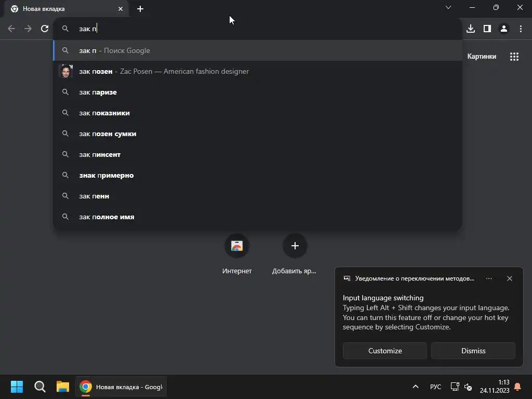
Task: Open Chrome three-dot menu
Action: pos(521,29)
